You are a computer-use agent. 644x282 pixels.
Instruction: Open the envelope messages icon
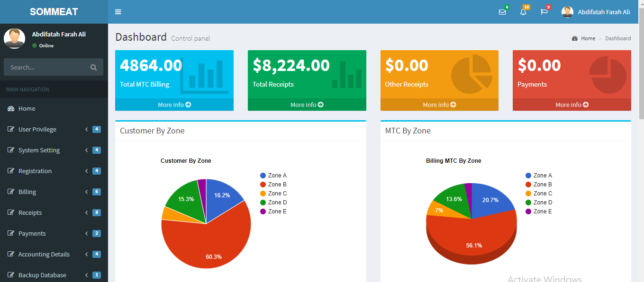pyautogui.click(x=502, y=12)
